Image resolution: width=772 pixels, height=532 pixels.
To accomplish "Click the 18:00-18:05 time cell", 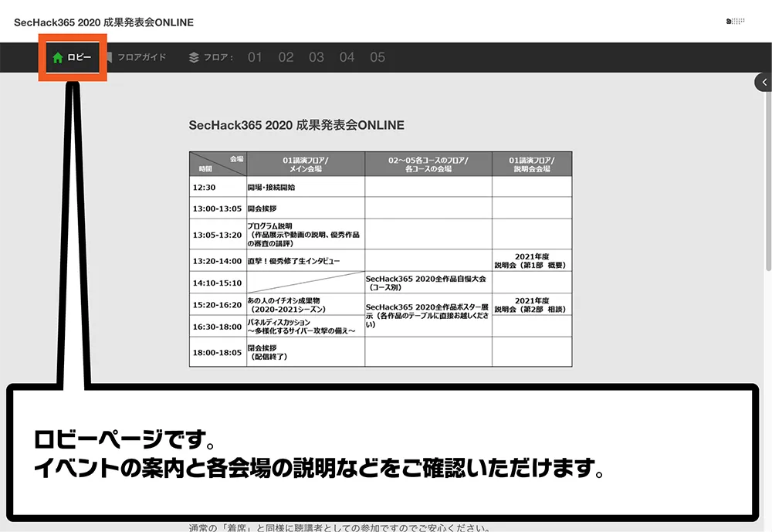I will point(218,352).
